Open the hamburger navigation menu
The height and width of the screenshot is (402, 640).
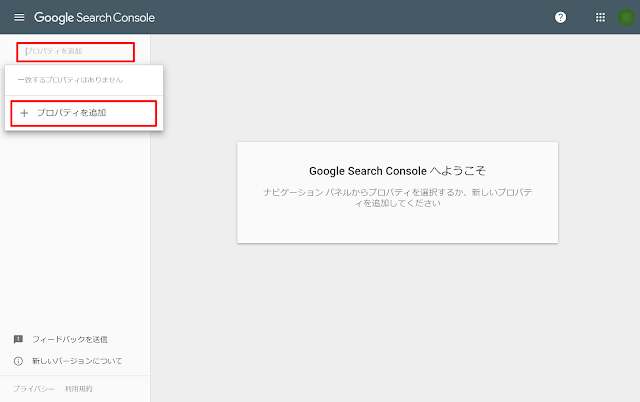[x=19, y=17]
